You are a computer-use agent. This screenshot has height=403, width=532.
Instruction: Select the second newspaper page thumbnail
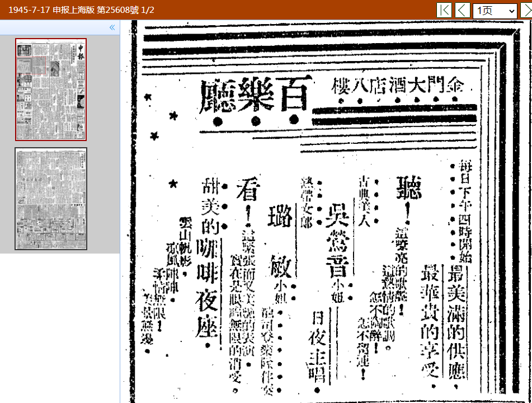[x=50, y=197]
